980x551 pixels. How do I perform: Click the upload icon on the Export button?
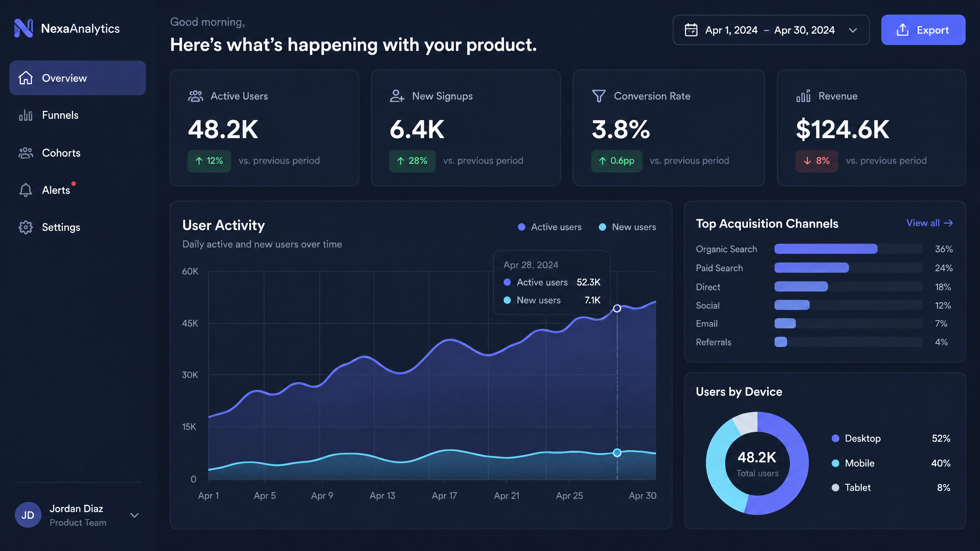(x=902, y=30)
